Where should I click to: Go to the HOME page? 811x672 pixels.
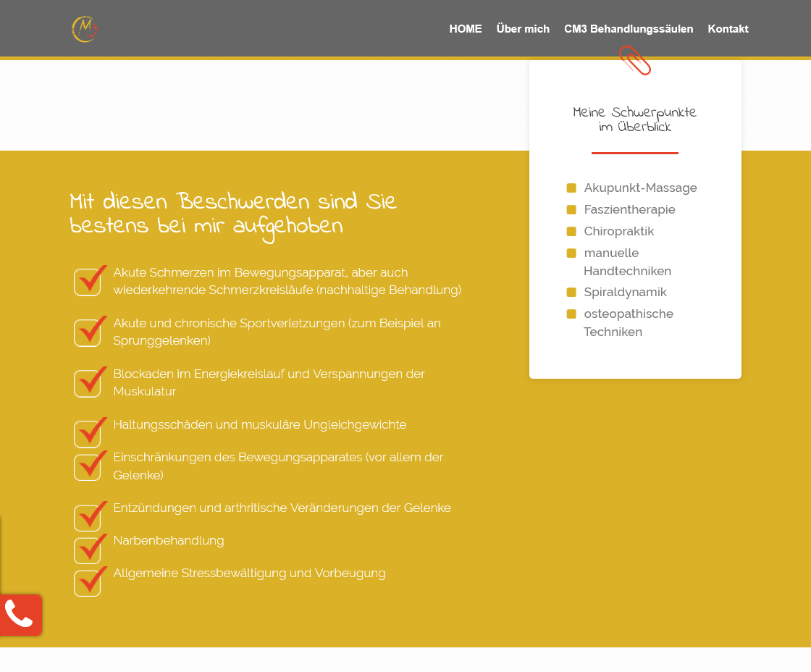465,29
